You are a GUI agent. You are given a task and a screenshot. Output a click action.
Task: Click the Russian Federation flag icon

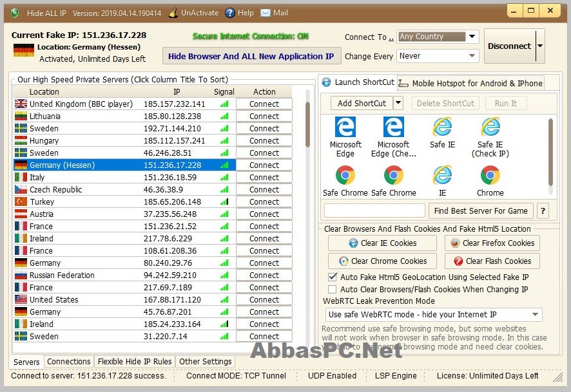click(21, 275)
